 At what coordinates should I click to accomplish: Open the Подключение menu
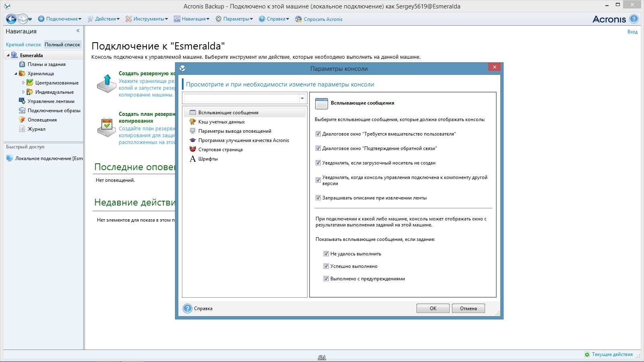tap(60, 19)
